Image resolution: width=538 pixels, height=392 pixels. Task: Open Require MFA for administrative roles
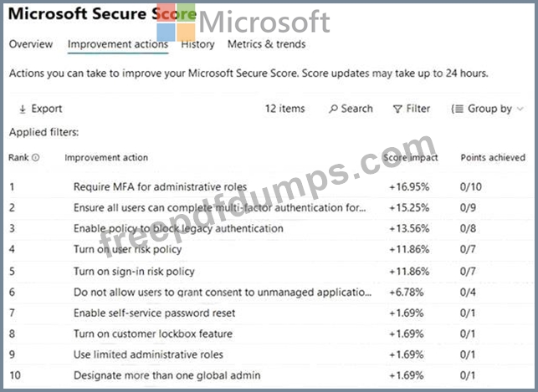pos(157,186)
